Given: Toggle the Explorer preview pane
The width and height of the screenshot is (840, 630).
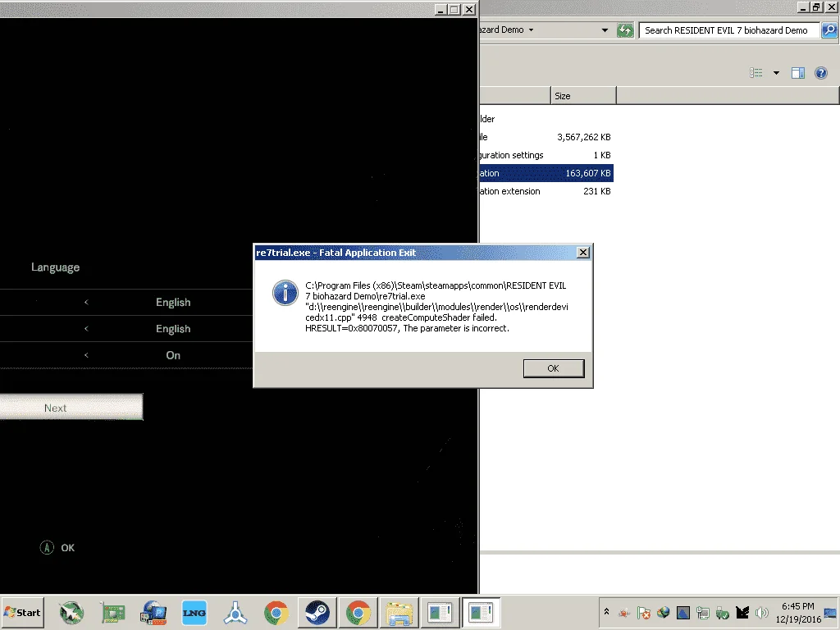Looking at the screenshot, I should 797,73.
